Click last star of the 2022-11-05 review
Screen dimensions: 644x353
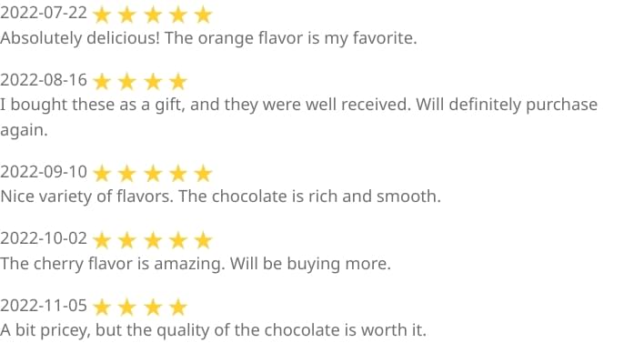(178, 308)
